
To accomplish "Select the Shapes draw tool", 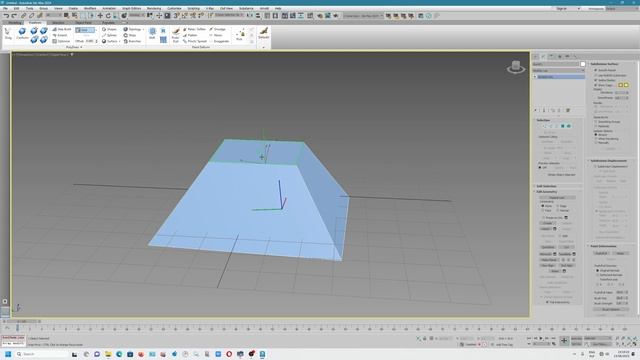I will point(109,29).
